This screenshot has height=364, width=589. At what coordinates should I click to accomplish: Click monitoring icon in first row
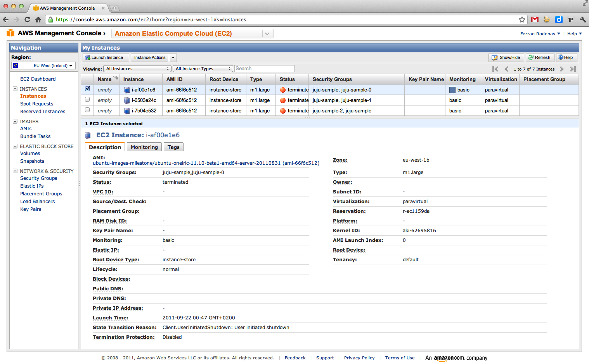(x=452, y=90)
